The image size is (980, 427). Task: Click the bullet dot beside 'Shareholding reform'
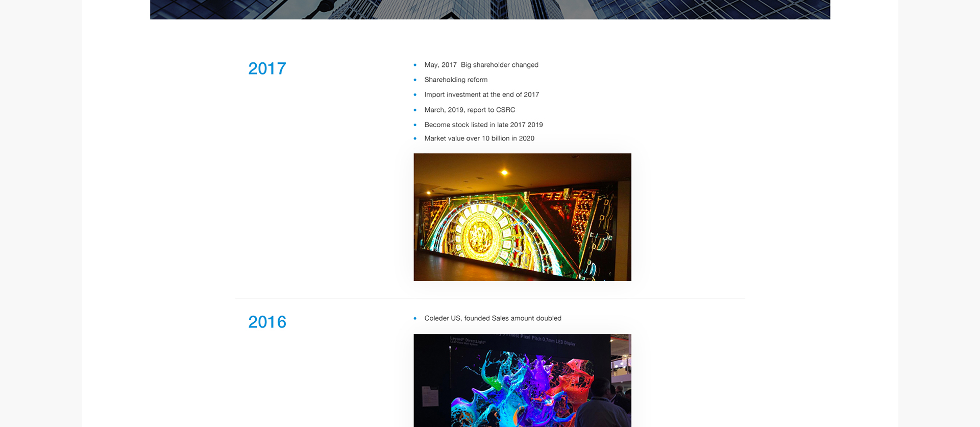415,80
